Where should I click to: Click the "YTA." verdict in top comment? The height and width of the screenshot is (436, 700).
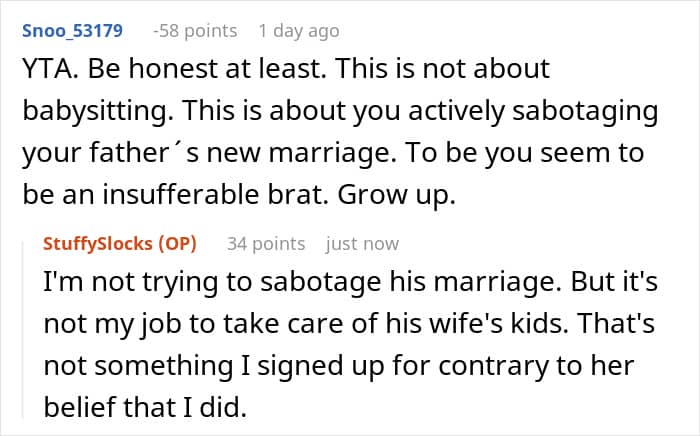pos(50,69)
